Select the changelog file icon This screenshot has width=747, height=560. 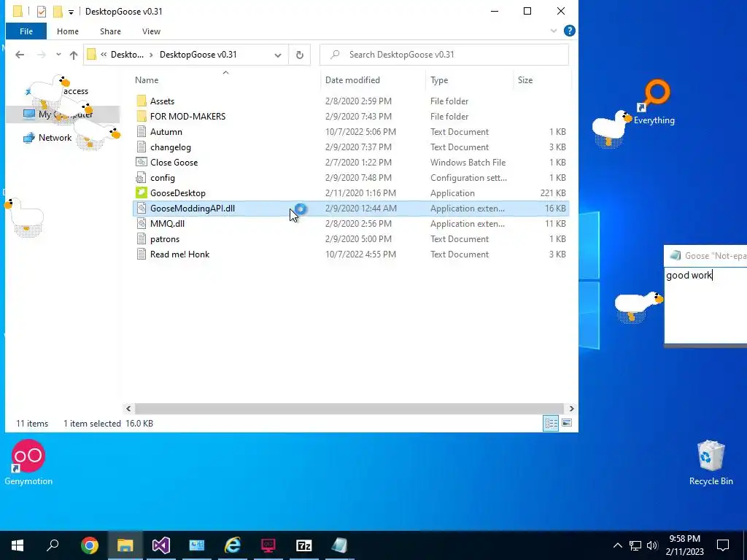pyautogui.click(x=142, y=147)
